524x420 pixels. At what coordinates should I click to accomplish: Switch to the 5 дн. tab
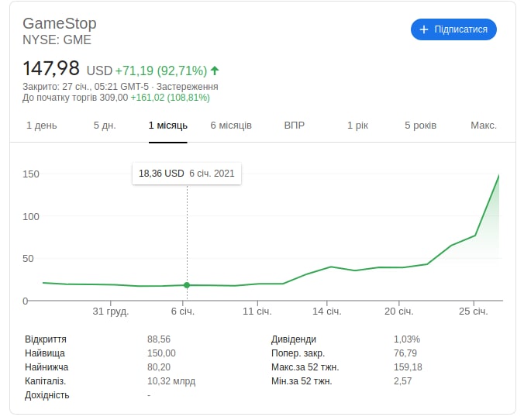tap(105, 126)
